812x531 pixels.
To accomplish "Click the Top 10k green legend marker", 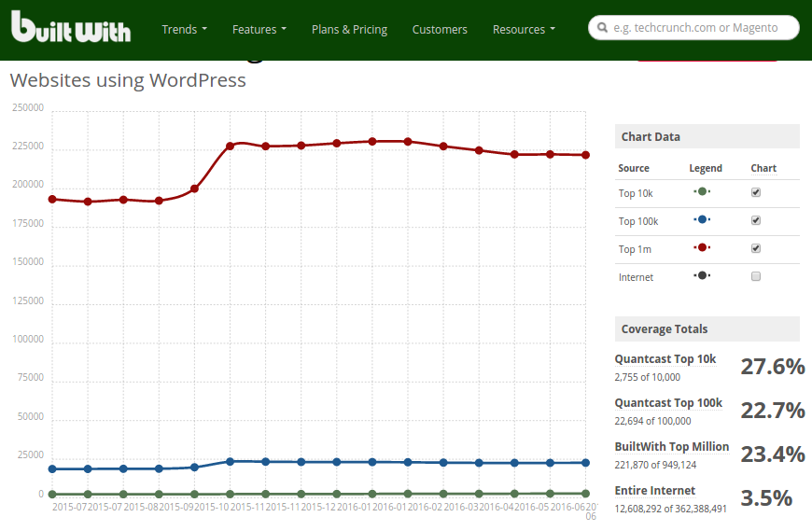I will click(x=702, y=192).
